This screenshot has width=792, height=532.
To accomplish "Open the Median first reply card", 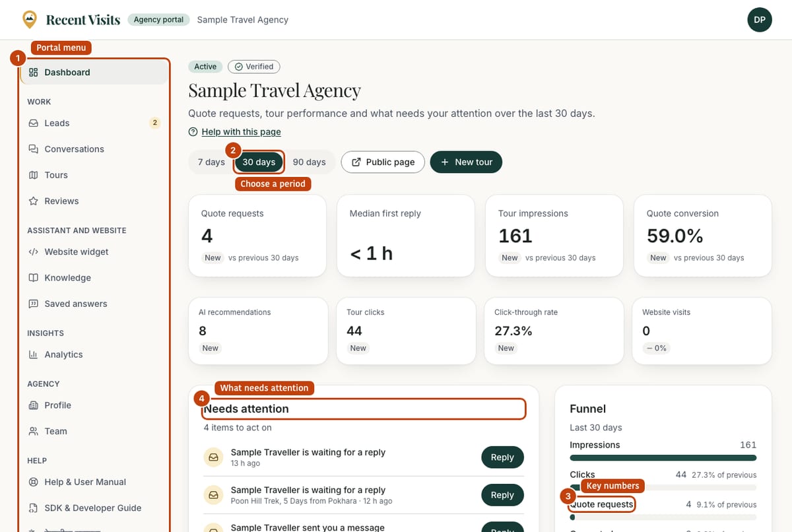I will 406,236.
